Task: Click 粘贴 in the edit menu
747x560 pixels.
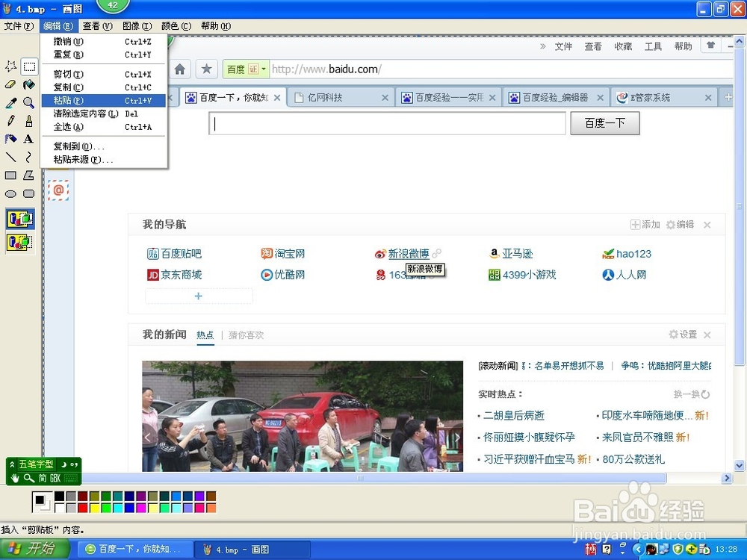Action: tap(103, 101)
